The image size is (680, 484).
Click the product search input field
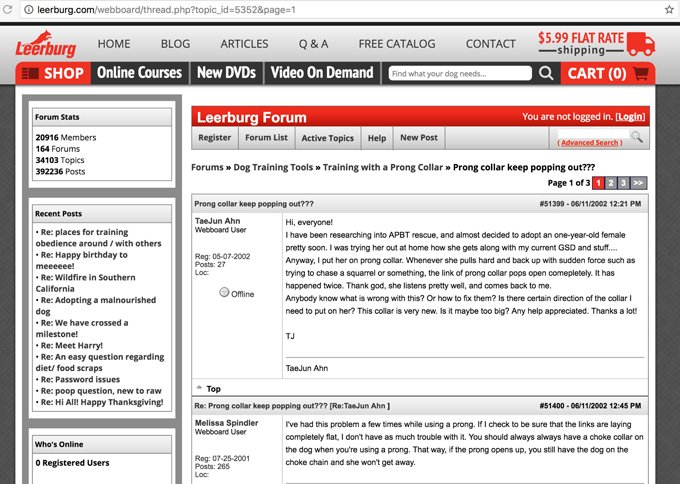click(x=460, y=73)
